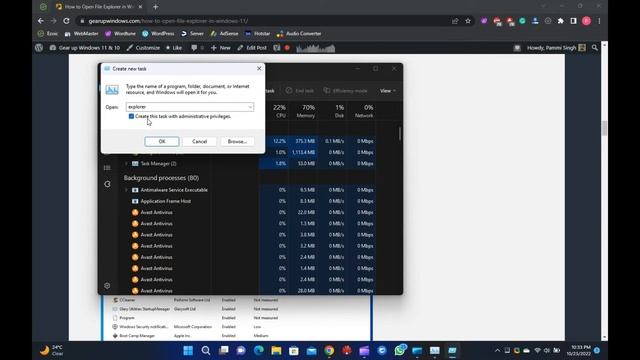Open the Wordtune bookmark
The image size is (640, 360).
120,34
